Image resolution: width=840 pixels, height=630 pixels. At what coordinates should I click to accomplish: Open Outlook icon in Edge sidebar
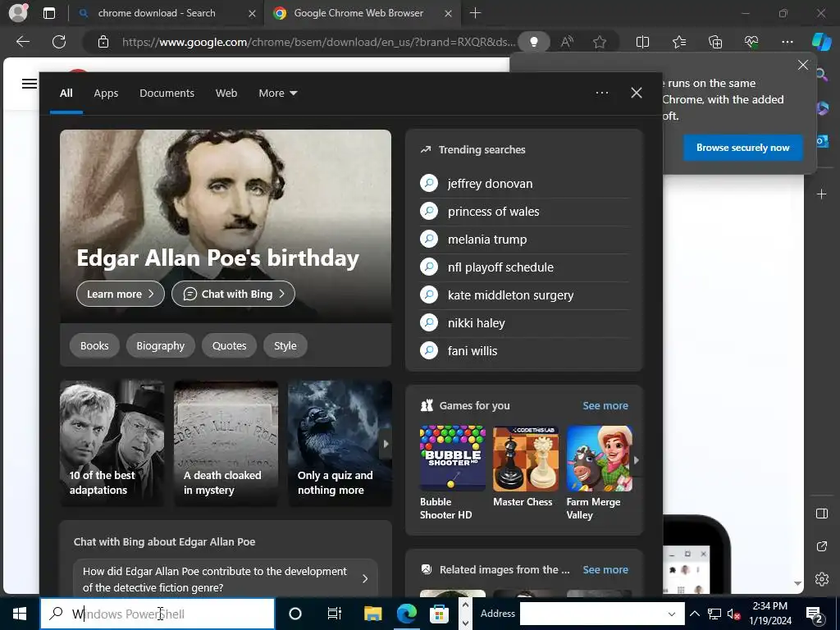point(822,141)
